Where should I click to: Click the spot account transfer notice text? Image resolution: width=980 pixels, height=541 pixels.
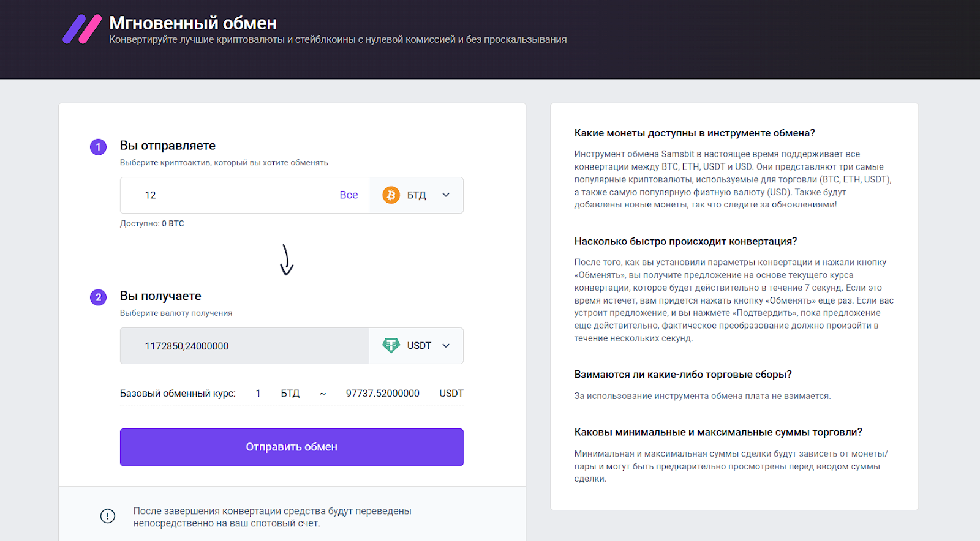point(273,517)
